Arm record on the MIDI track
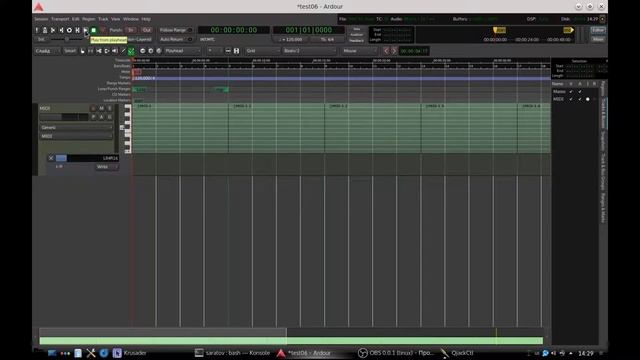Screen dimensions: 640x360 click(93, 108)
